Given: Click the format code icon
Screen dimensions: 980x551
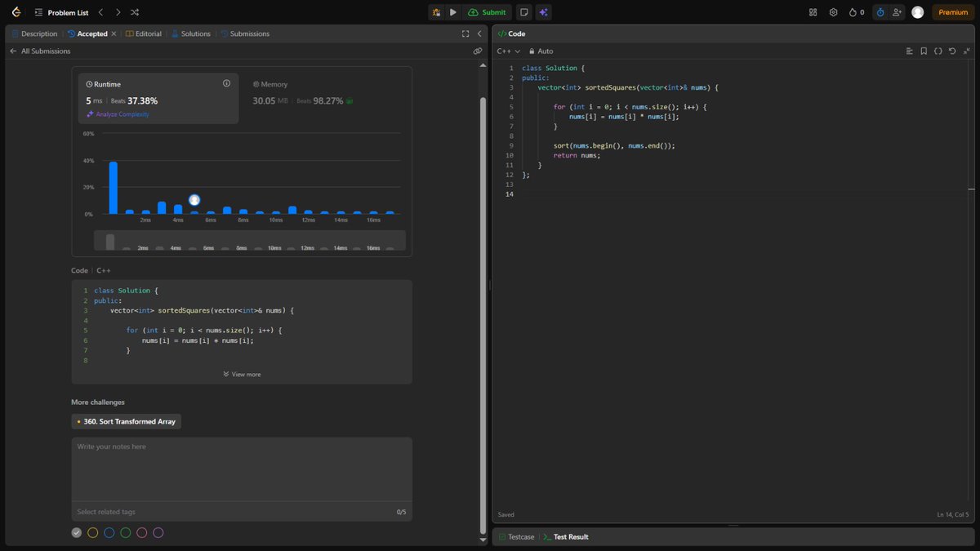Looking at the screenshot, I should pos(910,51).
